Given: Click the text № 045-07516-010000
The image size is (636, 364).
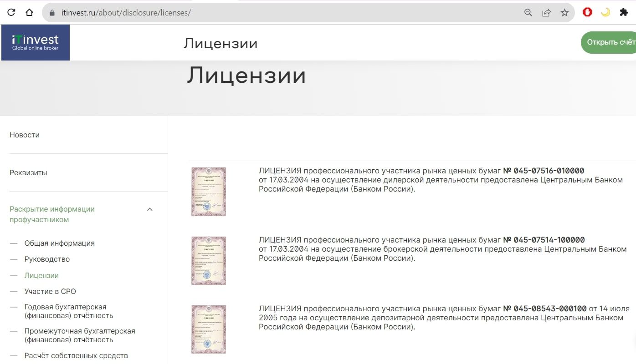Looking at the screenshot, I should tap(544, 171).
